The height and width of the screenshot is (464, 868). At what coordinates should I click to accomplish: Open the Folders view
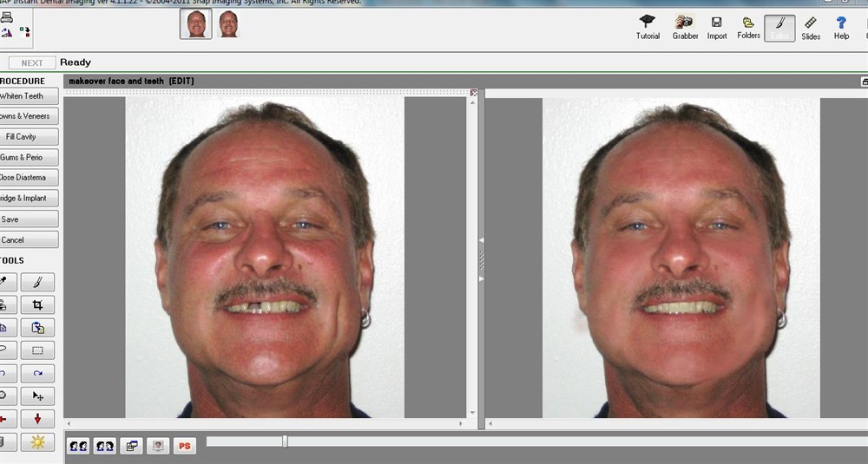(x=748, y=28)
